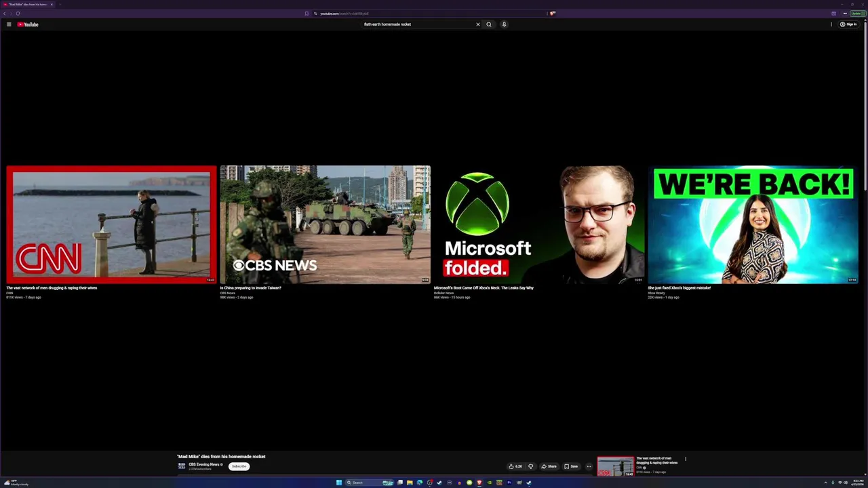868x488 pixels.
Task: Open Microsoft Edge from taskbar
Action: [420, 483]
